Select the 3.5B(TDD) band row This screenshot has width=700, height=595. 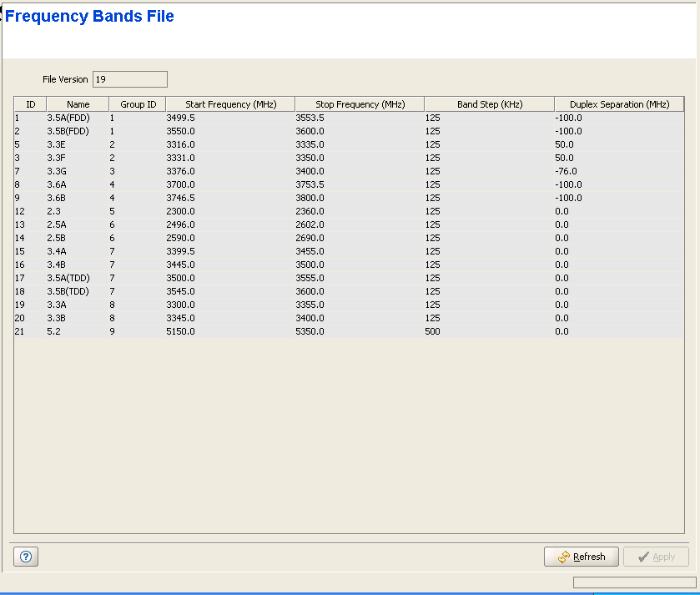[x=68, y=291]
